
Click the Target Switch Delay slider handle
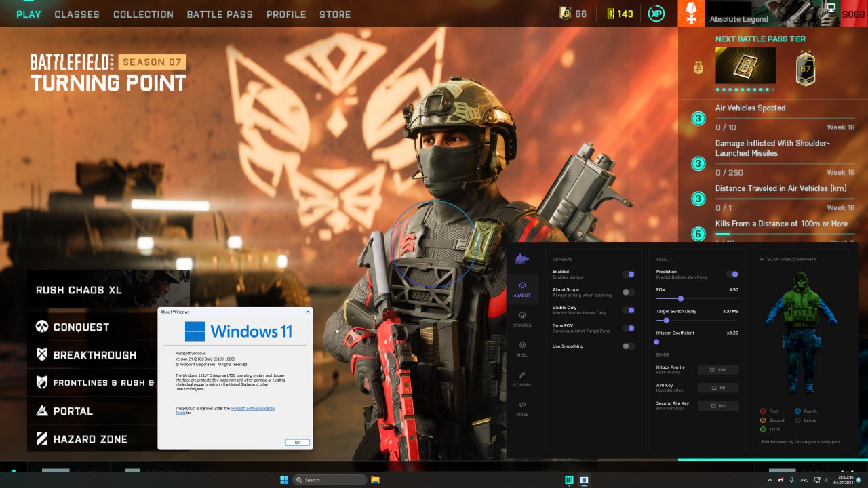667,320
